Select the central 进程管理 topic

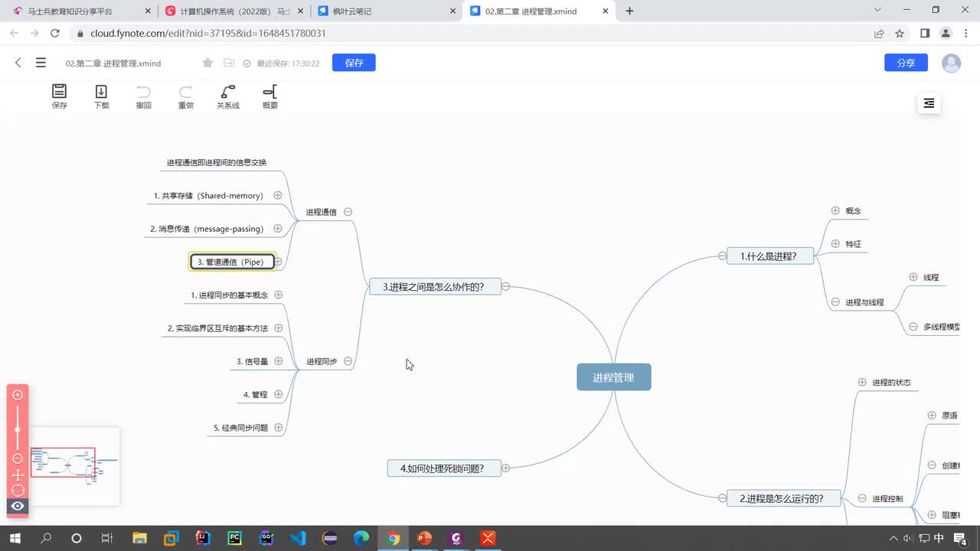(x=614, y=377)
